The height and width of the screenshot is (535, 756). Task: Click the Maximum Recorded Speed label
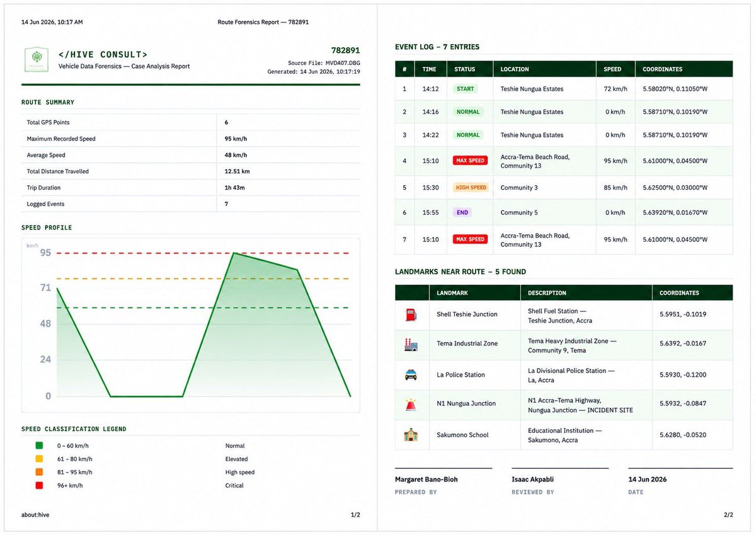(x=61, y=139)
